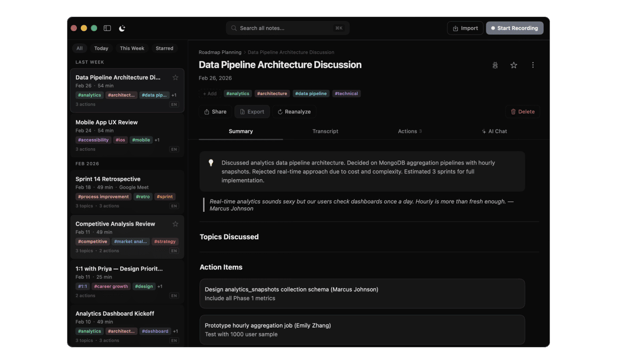The image size is (617, 364).
Task: Open the Analytics Dashboard Kickoff note
Action: tap(127, 326)
